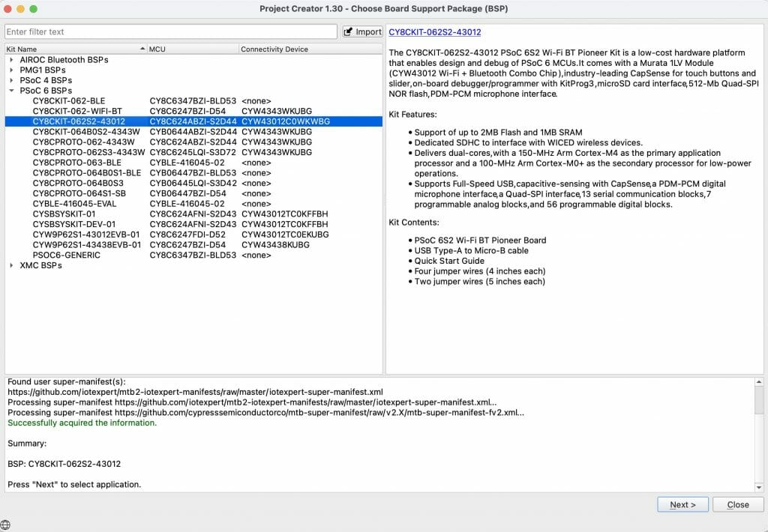This screenshot has width=768, height=532.
Task: Choose the CYSBSYSKIT-DEV-01 kit
Action: [x=74, y=224]
